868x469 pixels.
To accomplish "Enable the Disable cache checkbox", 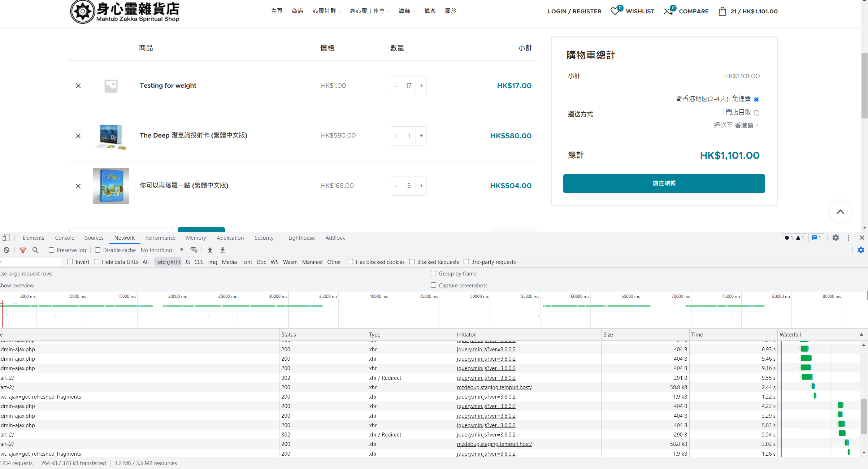I will pos(97,250).
